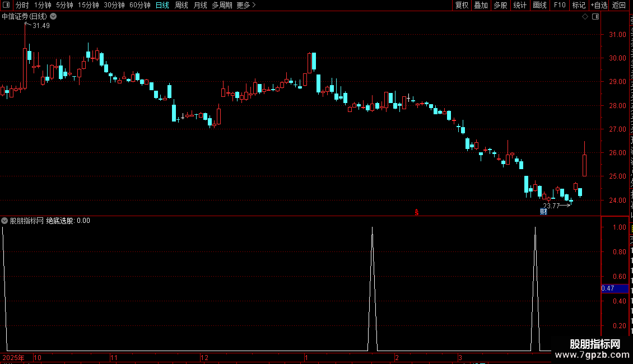Click the red S marker below candles
Image resolution: width=633 pixels, height=364 pixels.
point(417,212)
